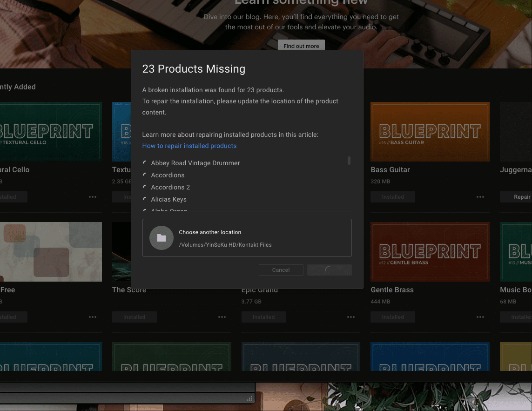The height and width of the screenshot is (411, 532).
Task: Open more options for Textural Cello product
Action: (x=93, y=197)
